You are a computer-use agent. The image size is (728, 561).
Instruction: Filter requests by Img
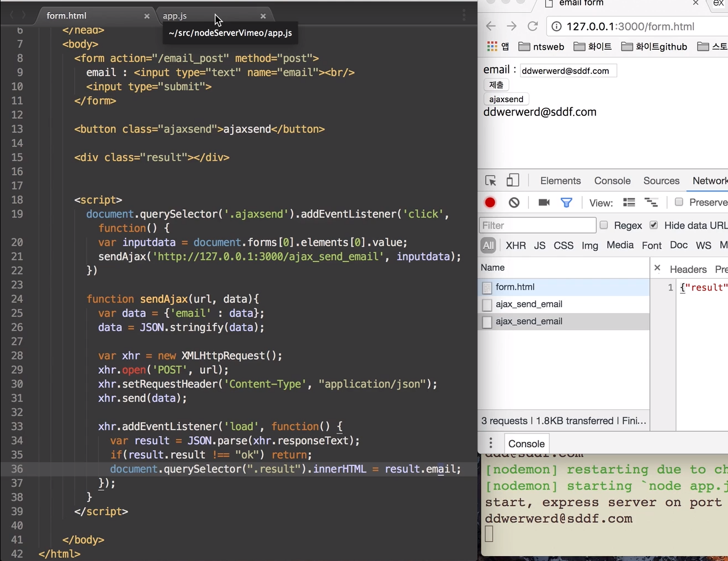pyautogui.click(x=590, y=245)
